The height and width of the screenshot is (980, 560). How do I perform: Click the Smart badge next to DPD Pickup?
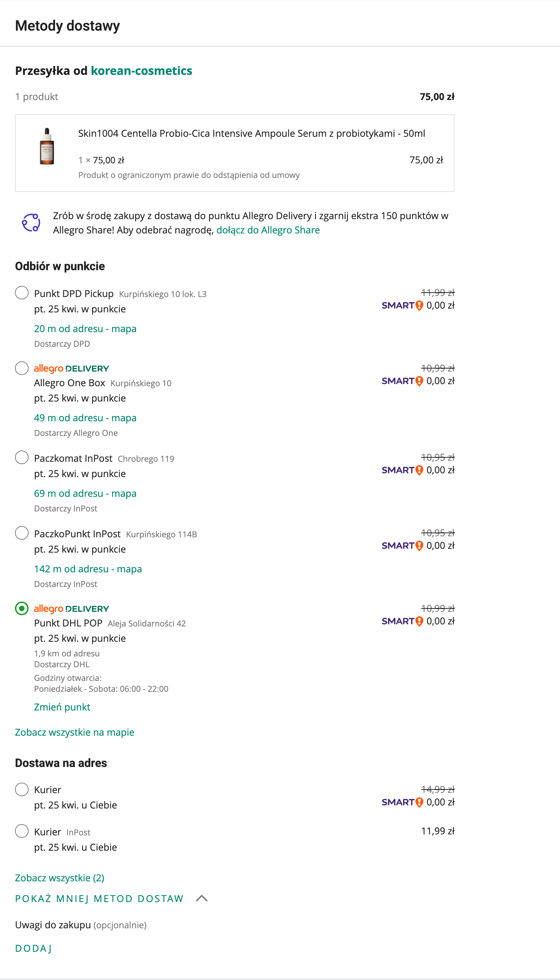pyautogui.click(x=402, y=305)
